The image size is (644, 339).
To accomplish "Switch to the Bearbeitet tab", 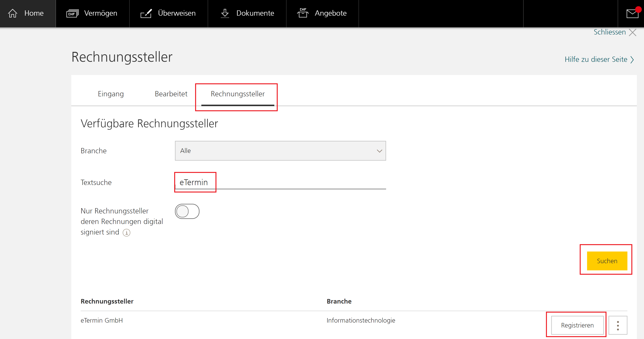I will coord(171,94).
